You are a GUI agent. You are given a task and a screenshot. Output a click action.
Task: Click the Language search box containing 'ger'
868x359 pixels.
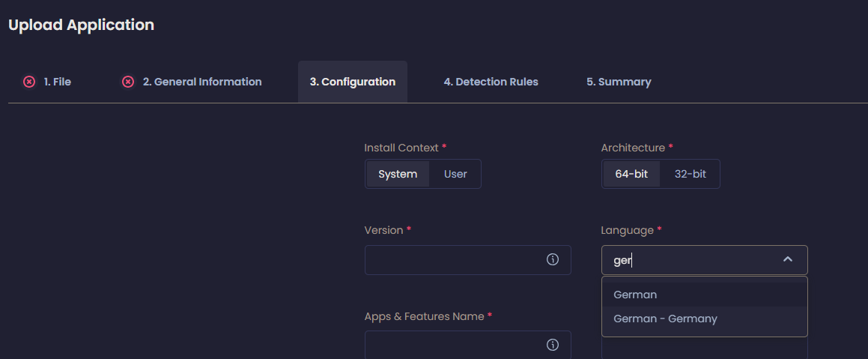pos(689,259)
